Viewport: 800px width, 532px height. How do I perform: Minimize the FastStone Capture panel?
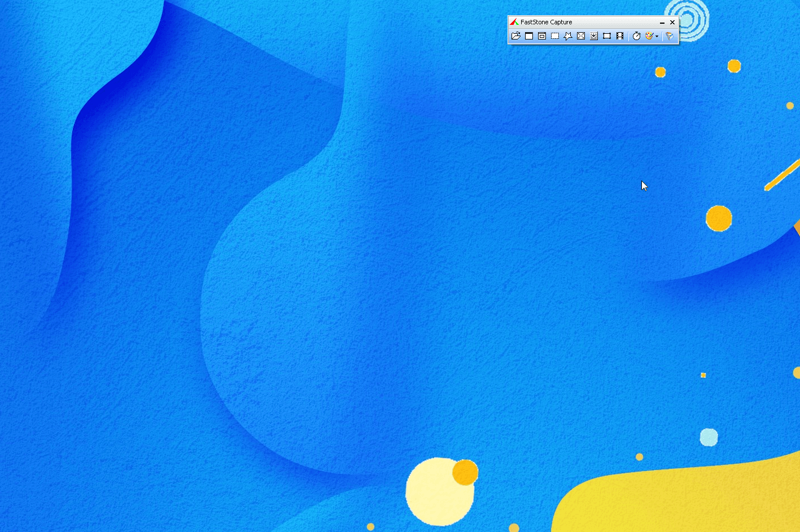[662, 23]
